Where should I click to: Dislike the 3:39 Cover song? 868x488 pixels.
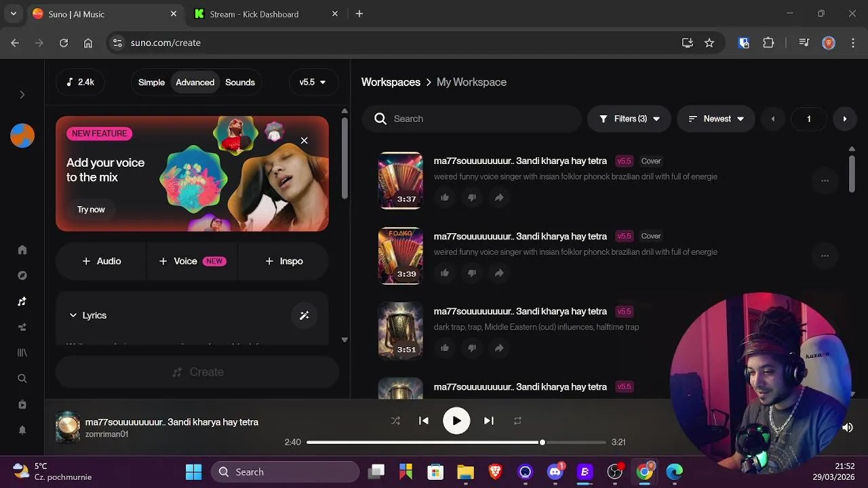tap(472, 272)
